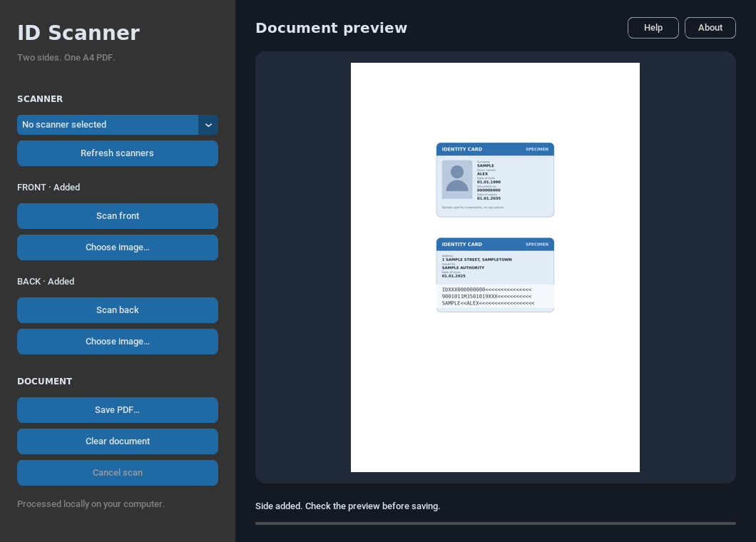Open the scanner selection dropdown arrow

[208, 125]
